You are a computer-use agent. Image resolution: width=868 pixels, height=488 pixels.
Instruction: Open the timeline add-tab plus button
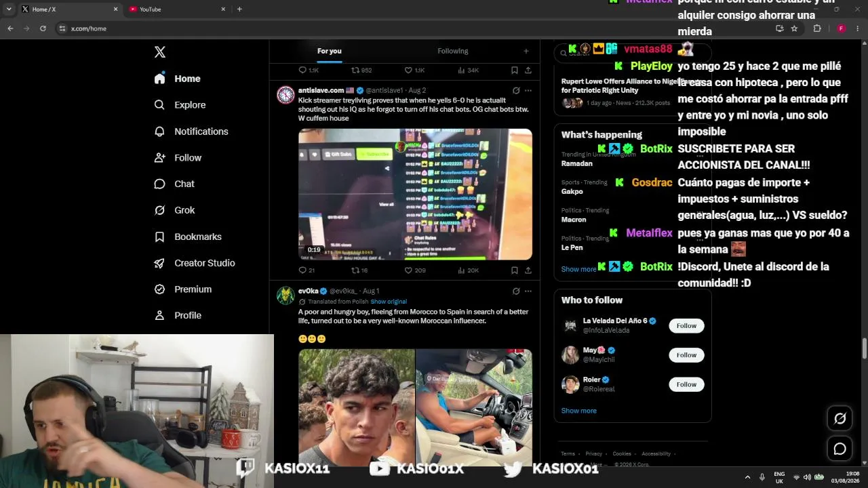[x=526, y=51]
